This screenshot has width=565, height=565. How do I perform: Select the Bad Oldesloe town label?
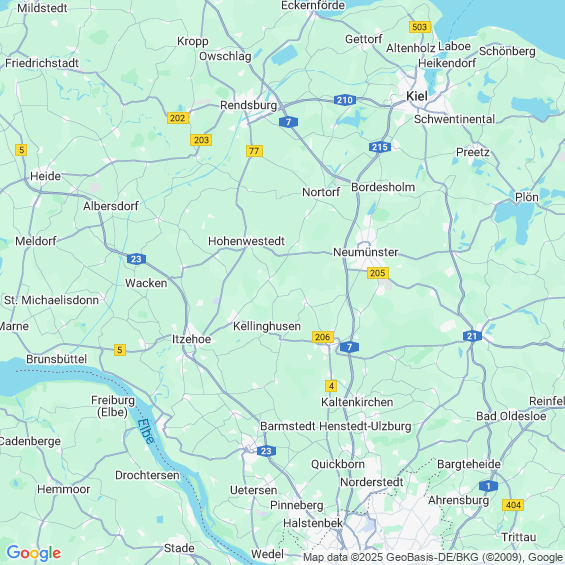click(511, 416)
